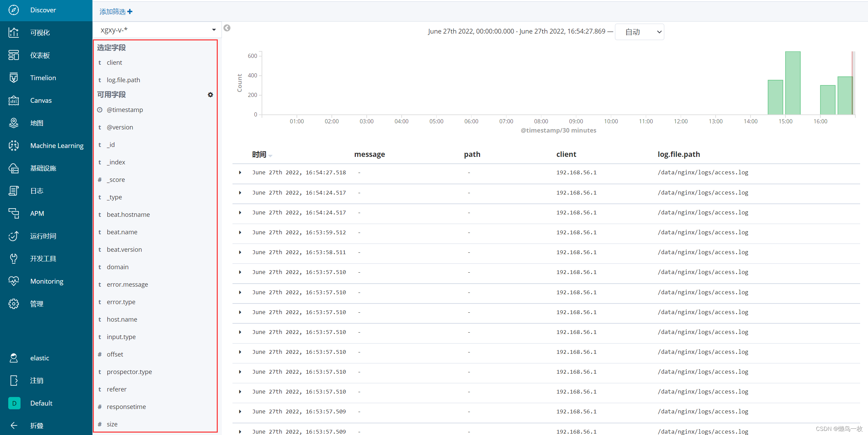Open the Timelion icon in sidebar
Viewport: 868px width, 435px height.
point(14,78)
